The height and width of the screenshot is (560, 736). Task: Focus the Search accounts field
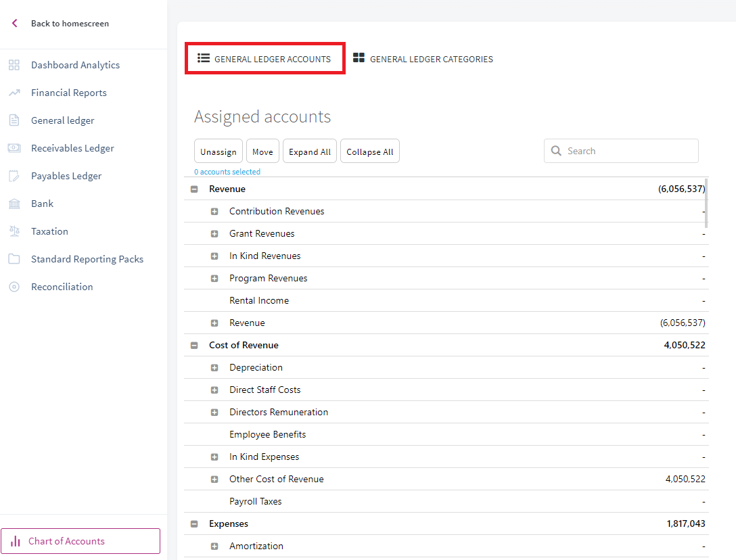click(x=621, y=151)
